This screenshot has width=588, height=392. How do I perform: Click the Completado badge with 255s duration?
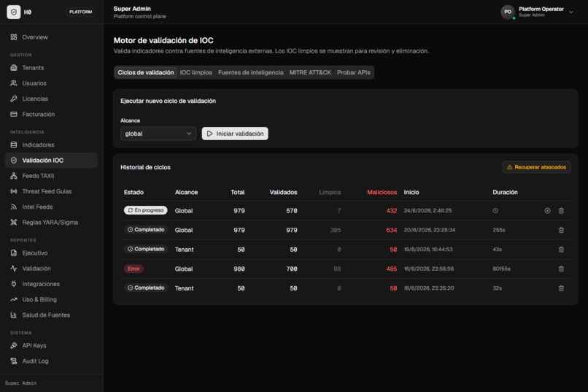(146, 229)
